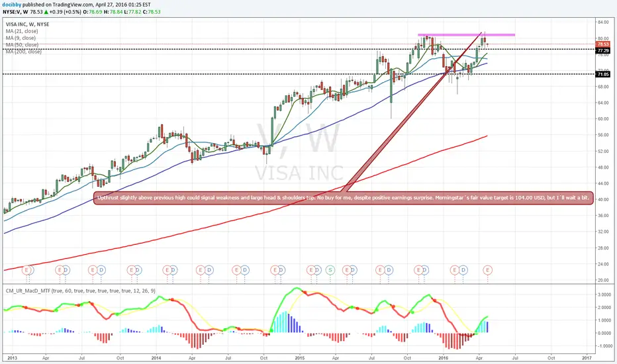Select the red Upthrust annotation text callout
Viewport: 617px width, 364px height.
pyautogui.click(x=343, y=198)
